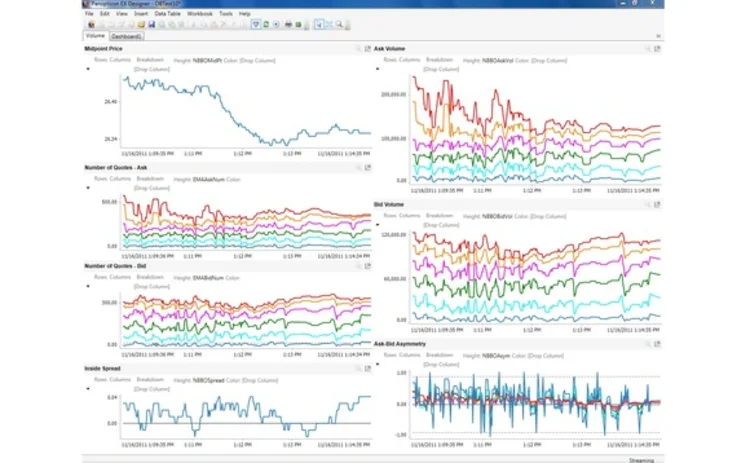Toggle the filter funnel toolbar icon
This screenshot has width=750, height=463.
[x=256, y=24]
